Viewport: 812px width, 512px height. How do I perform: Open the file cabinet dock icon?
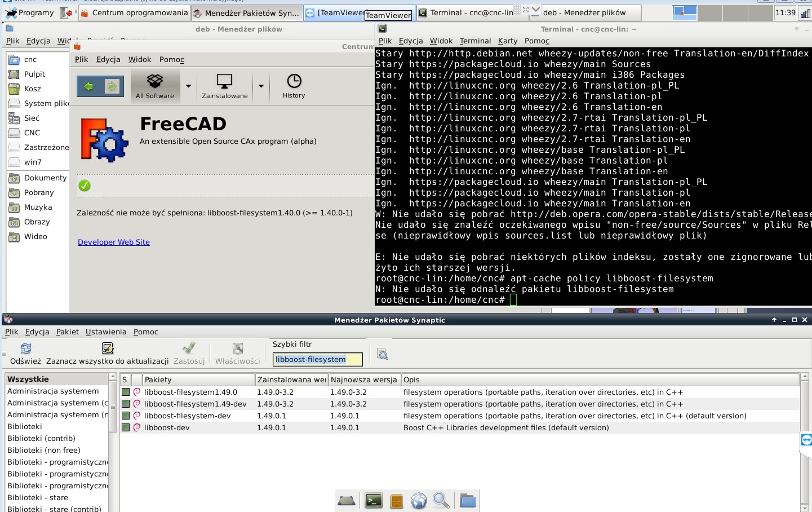tap(396, 501)
